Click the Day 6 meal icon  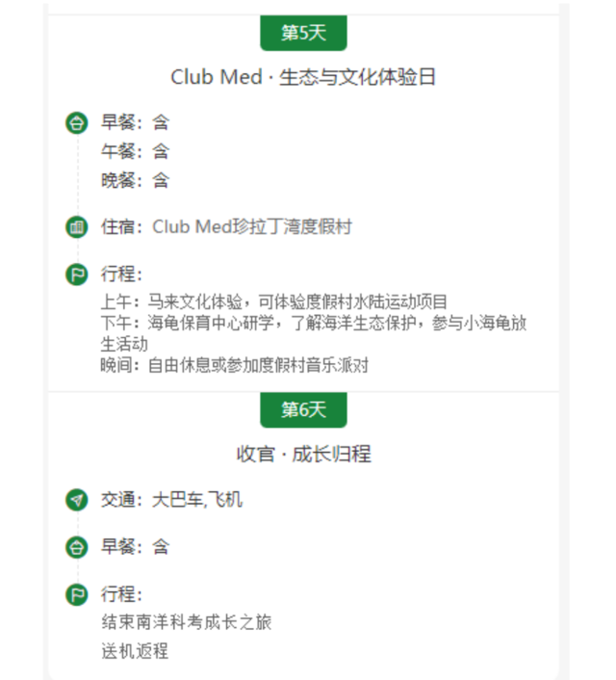click(x=77, y=547)
